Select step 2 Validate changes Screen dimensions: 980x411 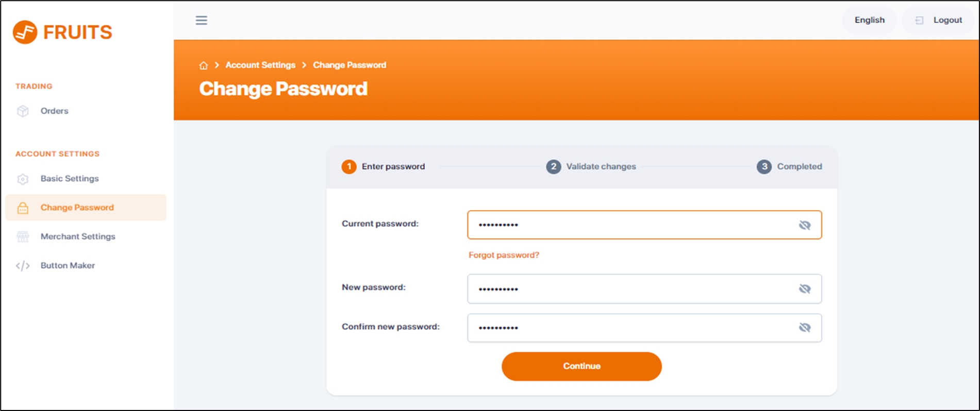point(591,166)
